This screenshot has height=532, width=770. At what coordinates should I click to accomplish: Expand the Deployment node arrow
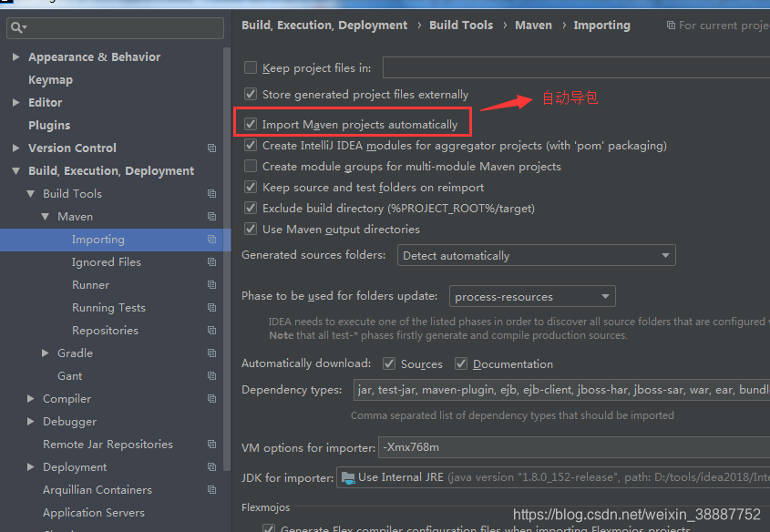[30, 466]
